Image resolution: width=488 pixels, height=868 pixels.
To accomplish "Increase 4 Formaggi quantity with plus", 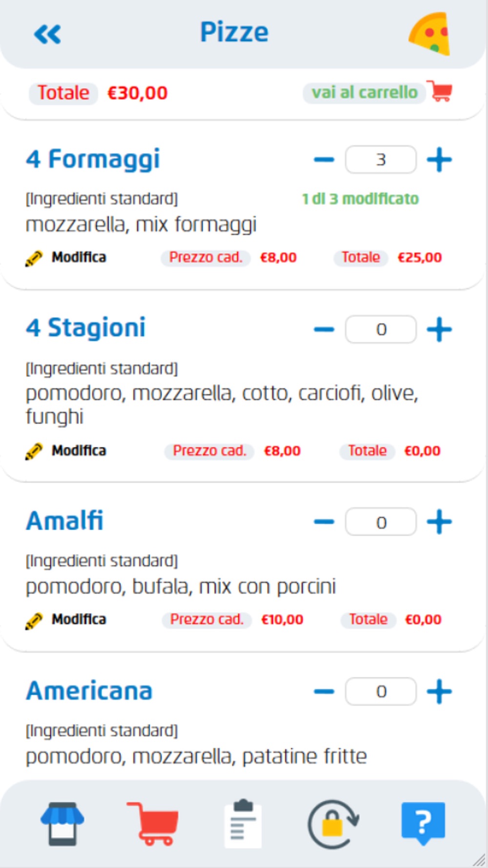I will (x=439, y=160).
